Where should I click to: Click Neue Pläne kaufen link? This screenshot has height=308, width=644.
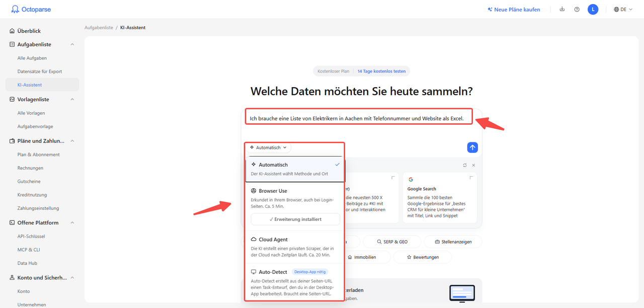514,10
